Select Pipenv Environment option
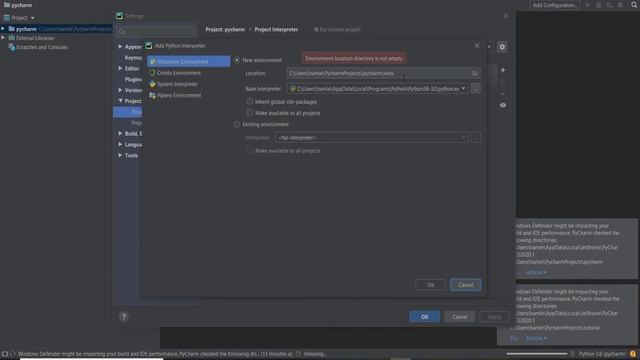 pyautogui.click(x=179, y=95)
